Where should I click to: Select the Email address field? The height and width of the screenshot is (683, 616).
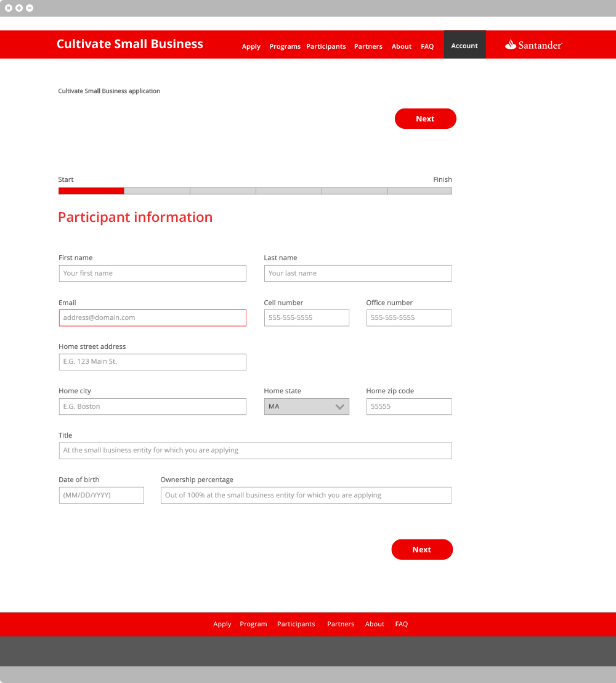(152, 317)
